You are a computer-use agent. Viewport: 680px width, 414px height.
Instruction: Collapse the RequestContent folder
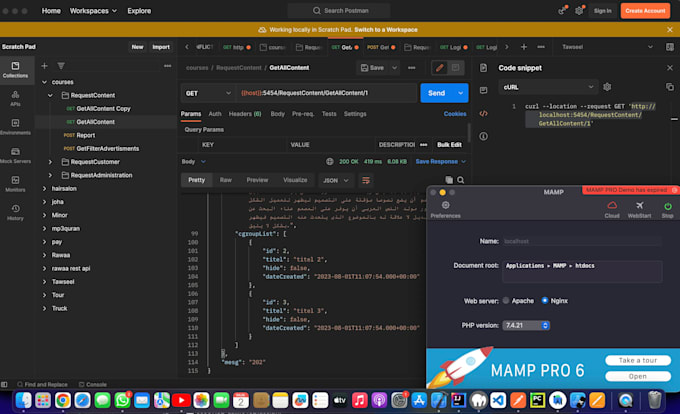[x=50, y=95]
